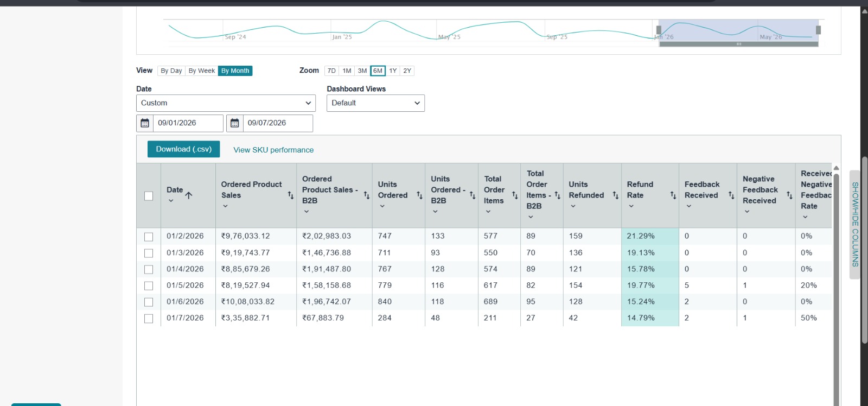Switch view to By Week
Viewport: 868px width, 406px height.
click(x=202, y=71)
